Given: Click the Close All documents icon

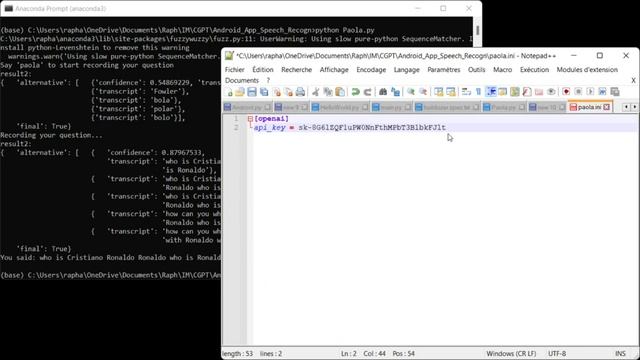Looking at the screenshot, I should click(x=289, y=92).
